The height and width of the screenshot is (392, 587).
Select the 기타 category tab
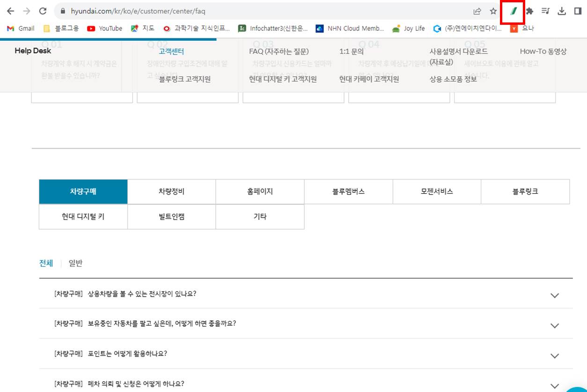coord(260,217)
